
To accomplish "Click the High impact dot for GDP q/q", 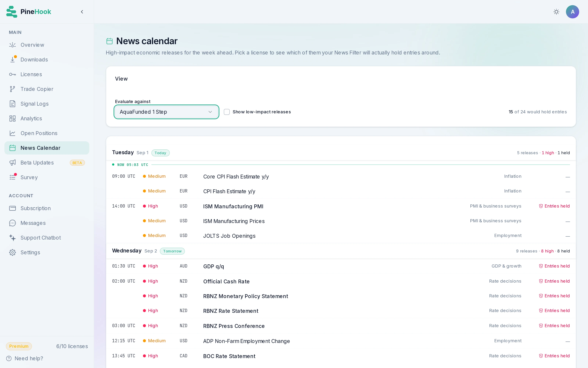I will (144, 266).
